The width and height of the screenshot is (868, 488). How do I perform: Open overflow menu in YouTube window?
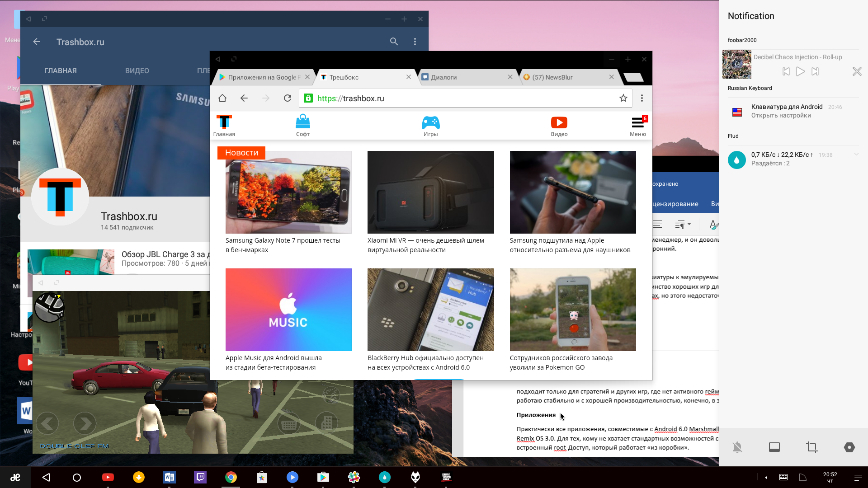coord(415,42)
